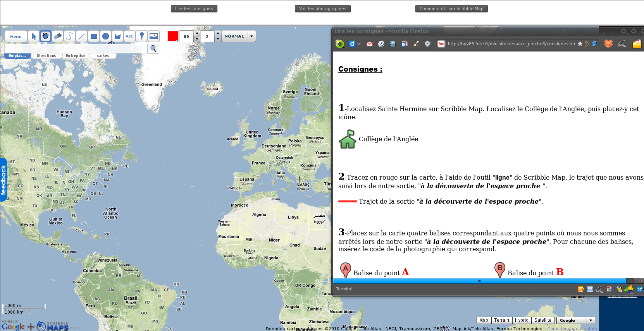
Task: Increase the line width value 2
Action: point(218,34)
